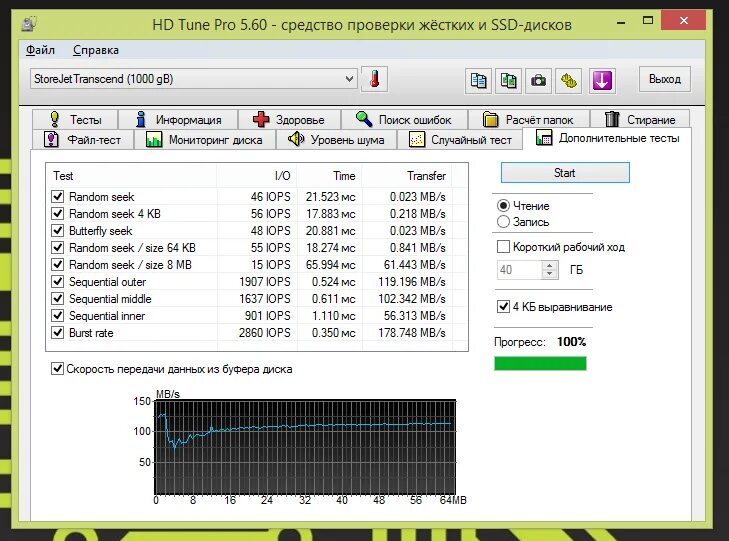Click the 21.523 мс time value
Image resolution: width=729 pixels, height=541 pixels.
(x=331, y=197)
